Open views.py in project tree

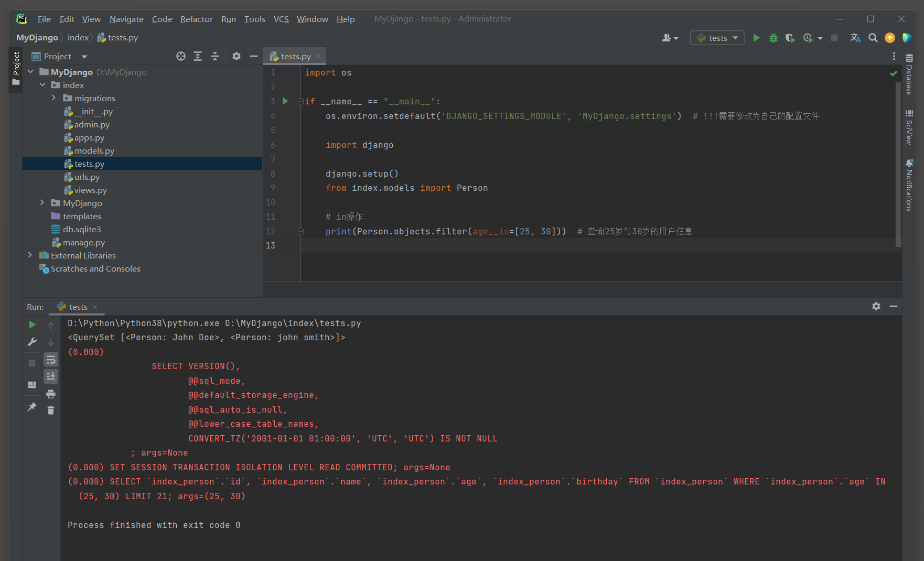point(90,190)
